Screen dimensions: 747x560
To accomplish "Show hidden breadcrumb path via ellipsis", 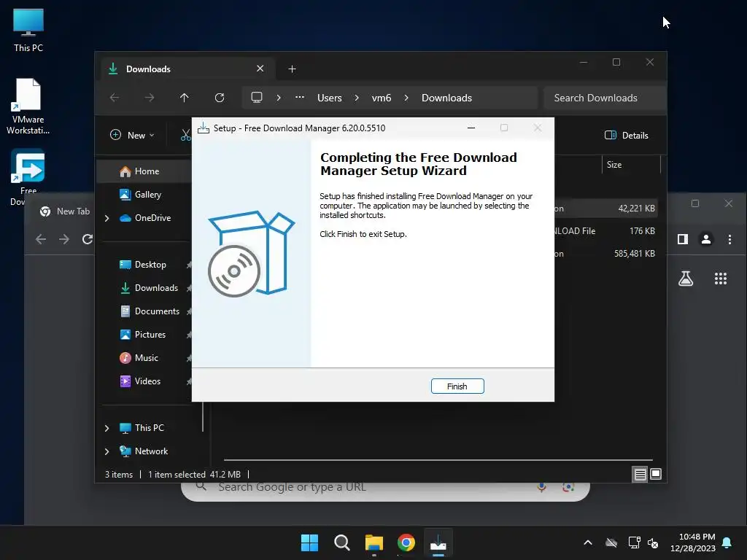I will 300,98.
